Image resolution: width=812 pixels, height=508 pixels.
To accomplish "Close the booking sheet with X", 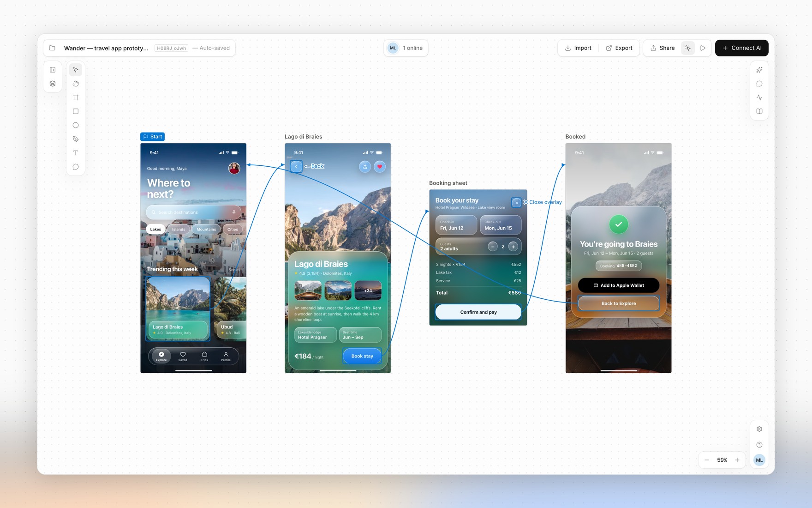I will pos(516,202).
